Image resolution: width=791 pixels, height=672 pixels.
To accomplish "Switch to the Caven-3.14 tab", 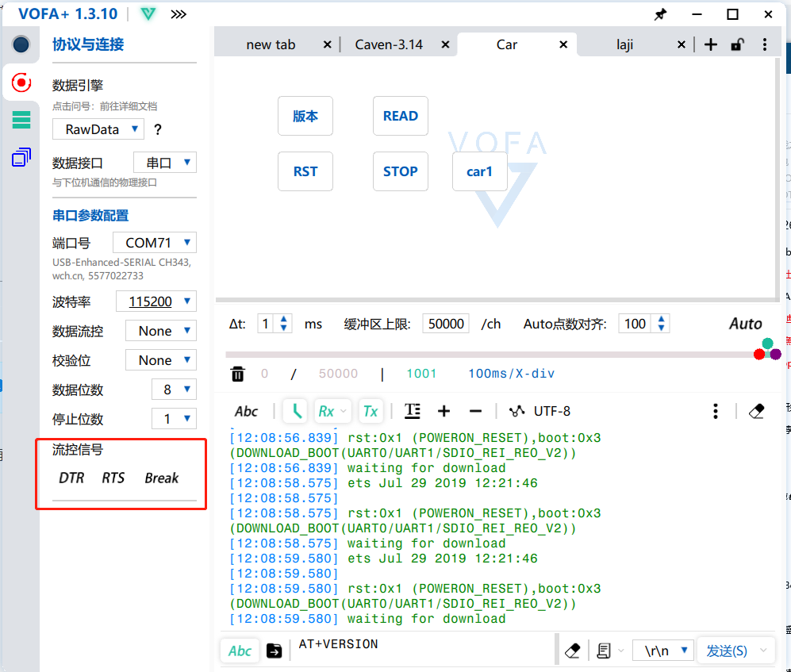I will 389,44.
